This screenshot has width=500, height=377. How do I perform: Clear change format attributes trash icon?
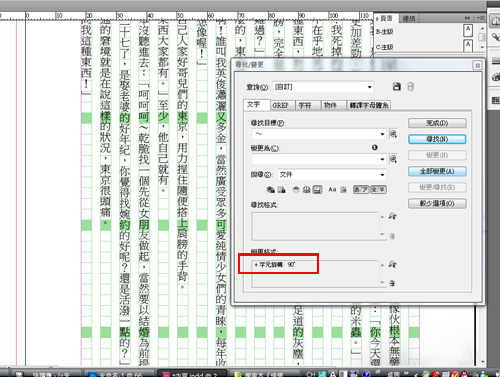(392, 283)
